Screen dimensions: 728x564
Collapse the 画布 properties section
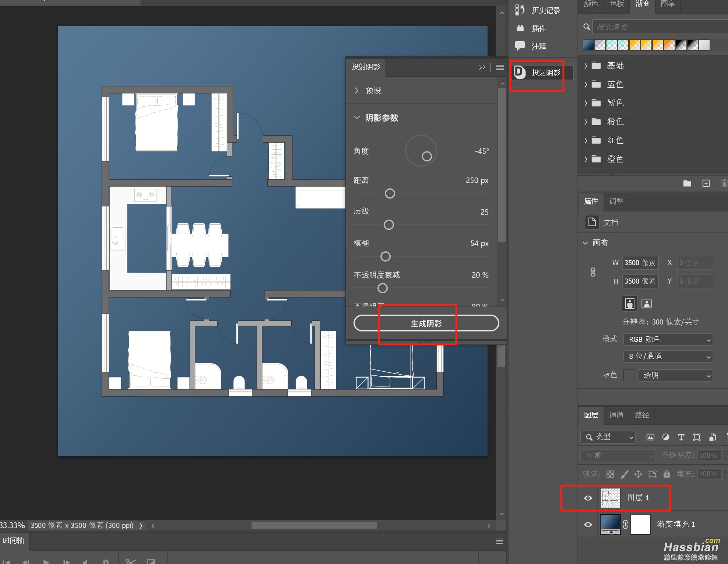tap(585, 243)
